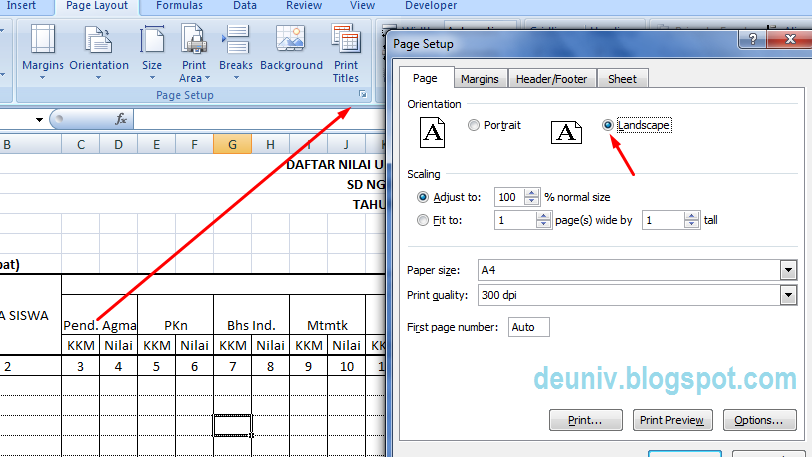Click the 'PKn' subject cell
This screenshot has height=457, width=812.
pyautogui.click(x=176, y=315)
